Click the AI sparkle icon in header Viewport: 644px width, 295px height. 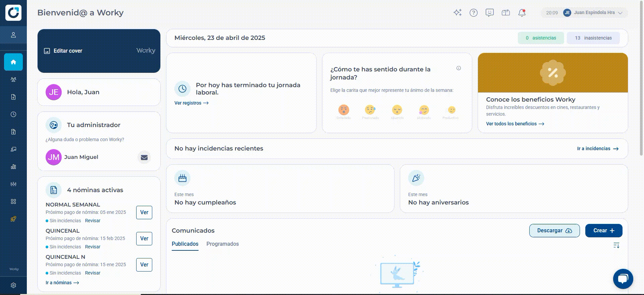[458, 13]
